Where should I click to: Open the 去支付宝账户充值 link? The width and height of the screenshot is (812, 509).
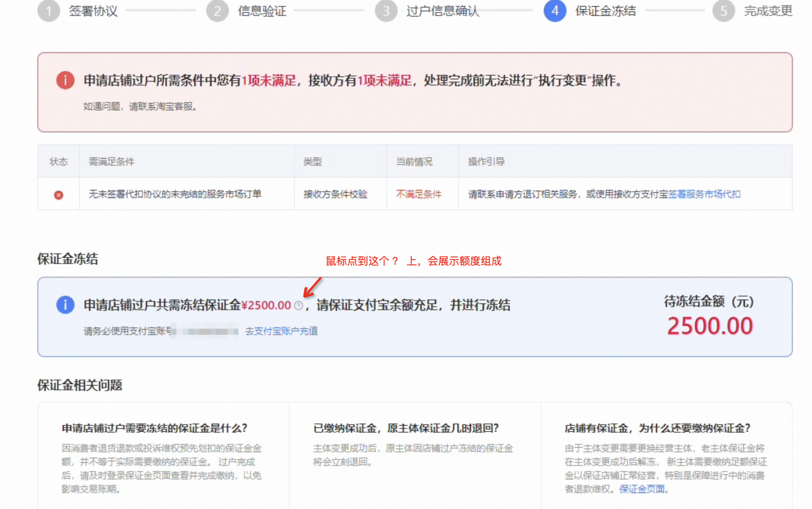coord(282,331)
